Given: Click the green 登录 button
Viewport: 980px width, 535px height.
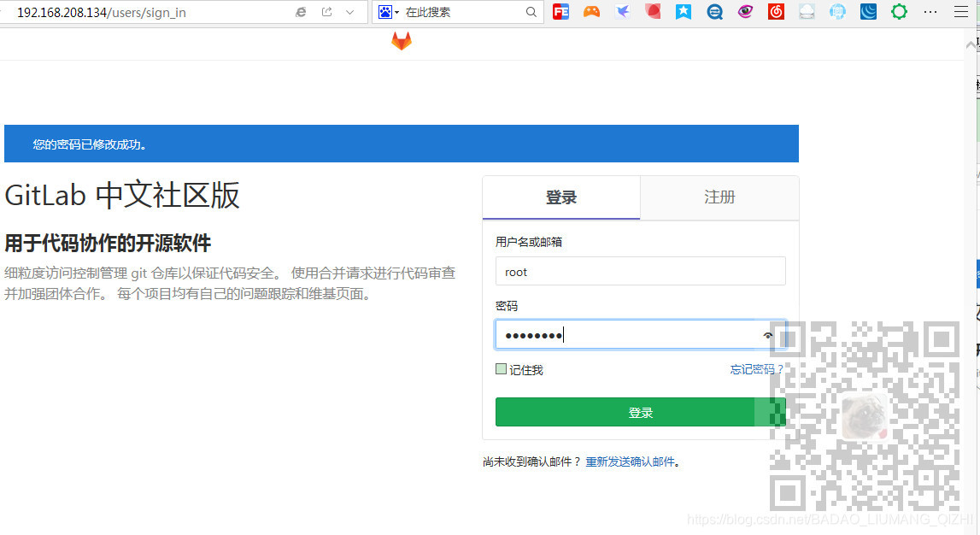Looking at the screenshot, I should tap(640, 412).
